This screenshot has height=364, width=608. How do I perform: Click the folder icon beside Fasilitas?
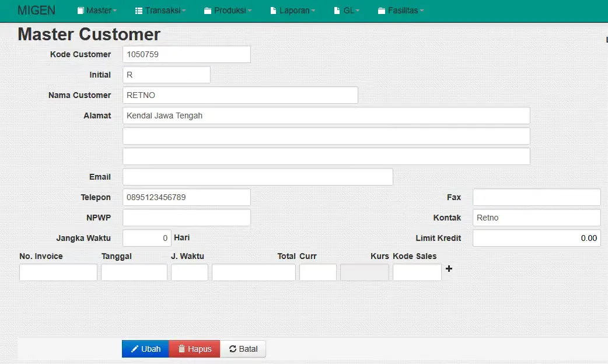pyautogui.click(x=381, y=10)
